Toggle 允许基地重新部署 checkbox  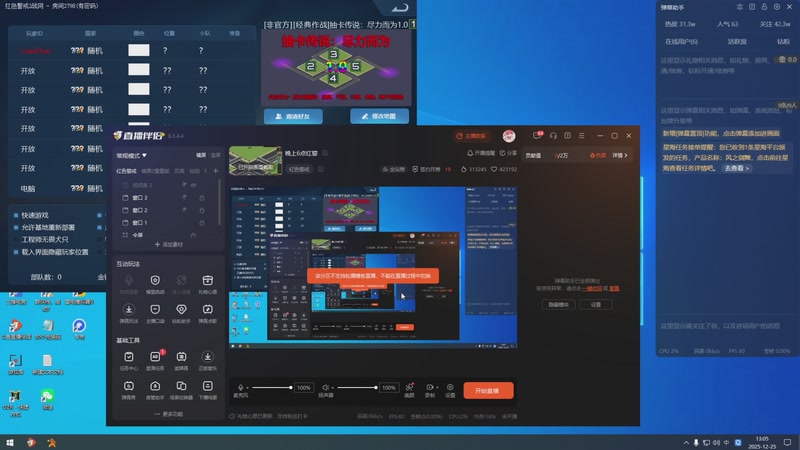click(16, 228)
